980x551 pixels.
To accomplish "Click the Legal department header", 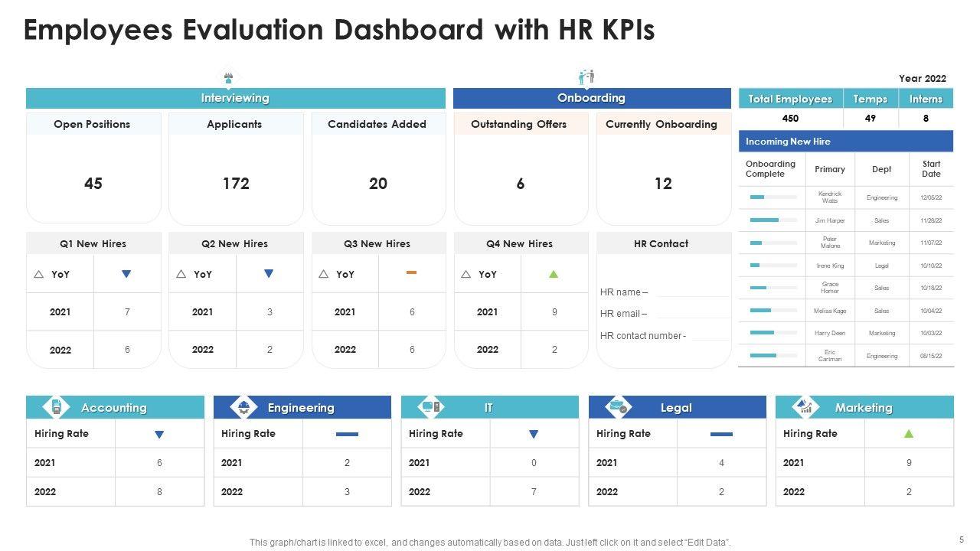I will tap(677, 407).
